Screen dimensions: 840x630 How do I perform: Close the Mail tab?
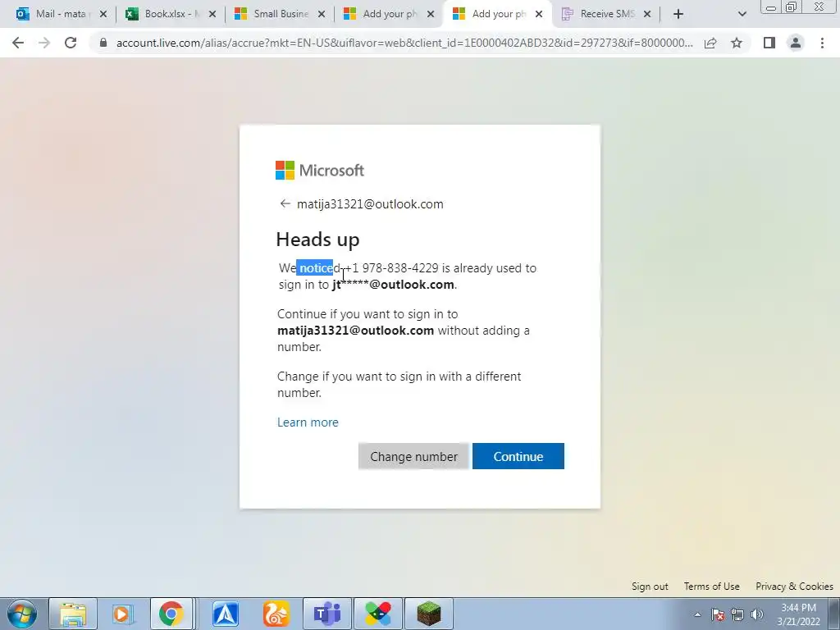click(103, 14)
